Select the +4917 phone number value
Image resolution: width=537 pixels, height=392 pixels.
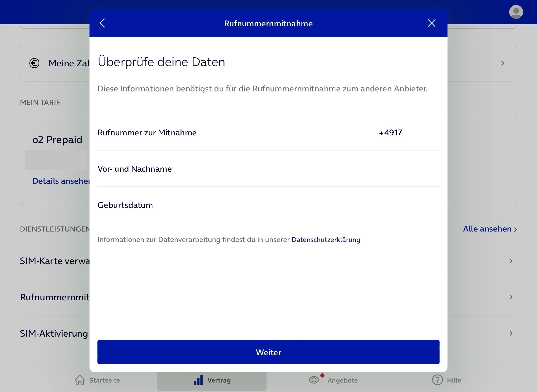[x=390, y=133]
